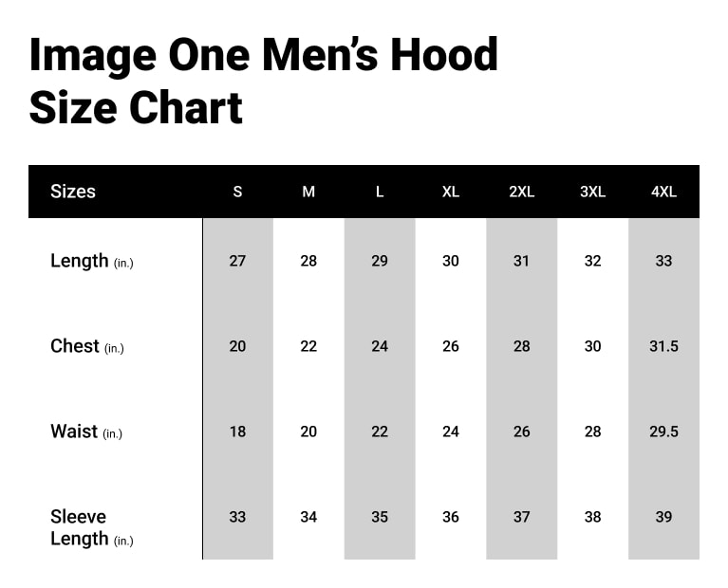This screenshot has width=728, height=588.
Task: Click the length value 27 for S
Action: click(x=237, y=261)
